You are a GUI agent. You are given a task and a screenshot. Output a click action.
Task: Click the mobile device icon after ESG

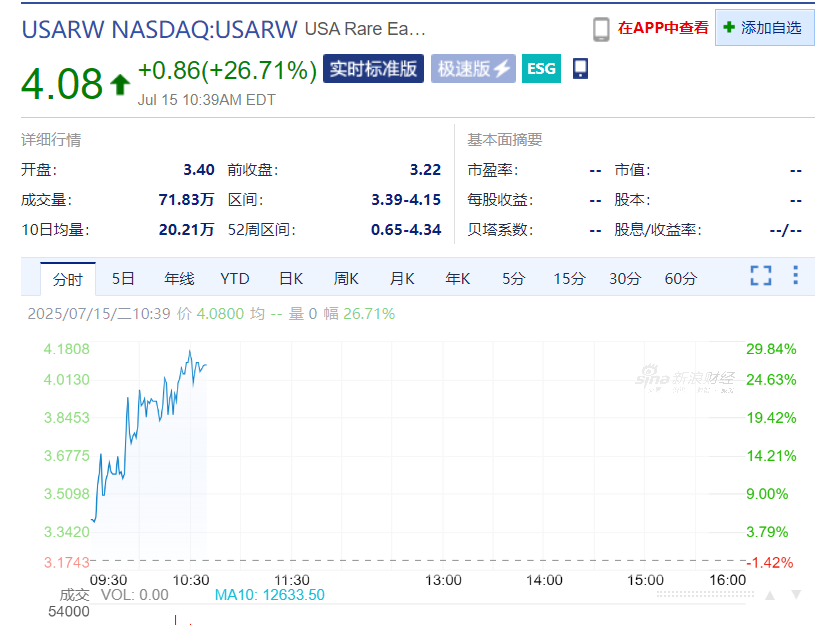(x=580, y=69)
